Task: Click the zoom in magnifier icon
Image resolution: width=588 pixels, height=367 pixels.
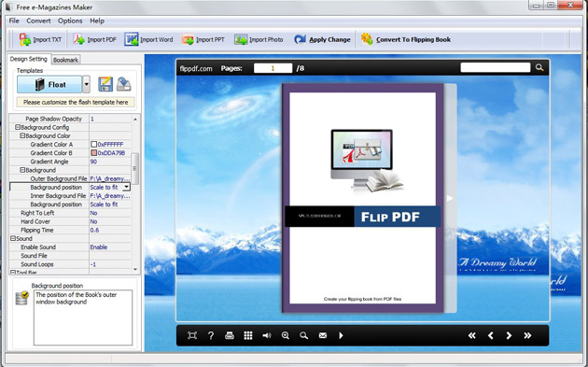Action: click(286, 335)
